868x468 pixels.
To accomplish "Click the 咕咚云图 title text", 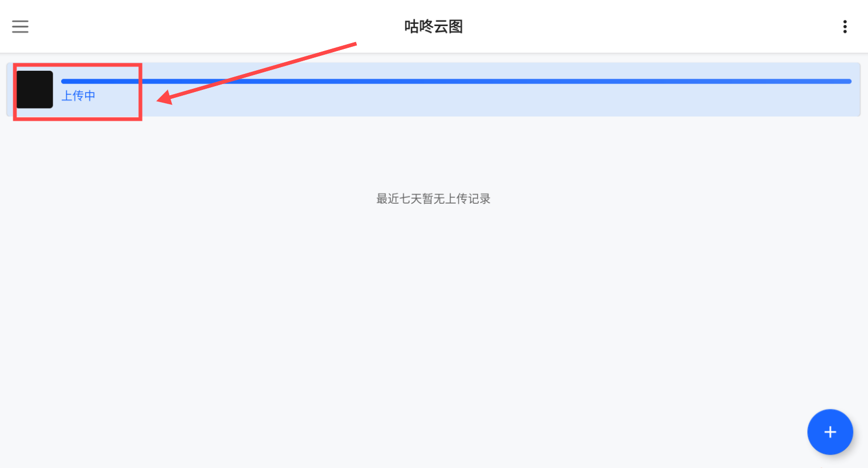I will tap(433, 27).
